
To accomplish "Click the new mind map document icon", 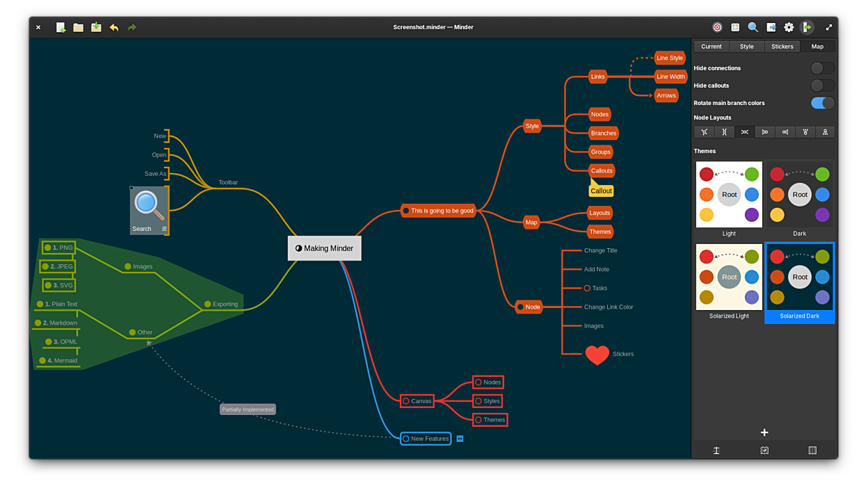I will [61, 27].
